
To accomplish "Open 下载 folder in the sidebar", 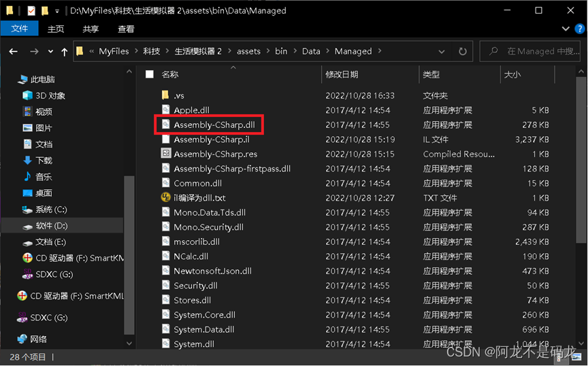I will coord(37,161).
